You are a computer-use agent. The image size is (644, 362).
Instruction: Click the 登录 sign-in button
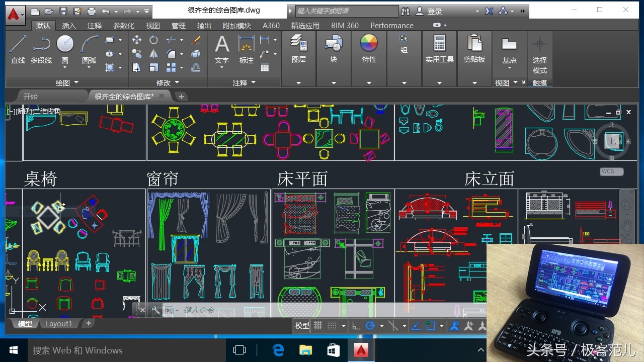435,11
